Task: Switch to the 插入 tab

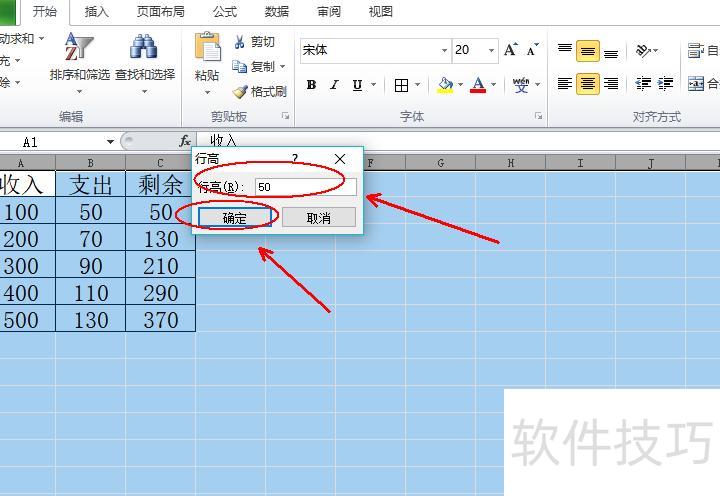Action: click(96, 11)
